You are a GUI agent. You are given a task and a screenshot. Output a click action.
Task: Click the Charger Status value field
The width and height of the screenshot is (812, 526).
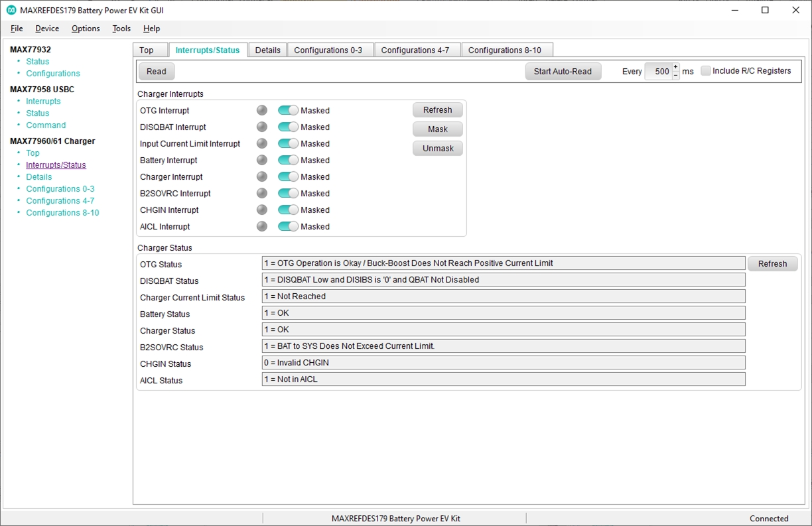504,330
